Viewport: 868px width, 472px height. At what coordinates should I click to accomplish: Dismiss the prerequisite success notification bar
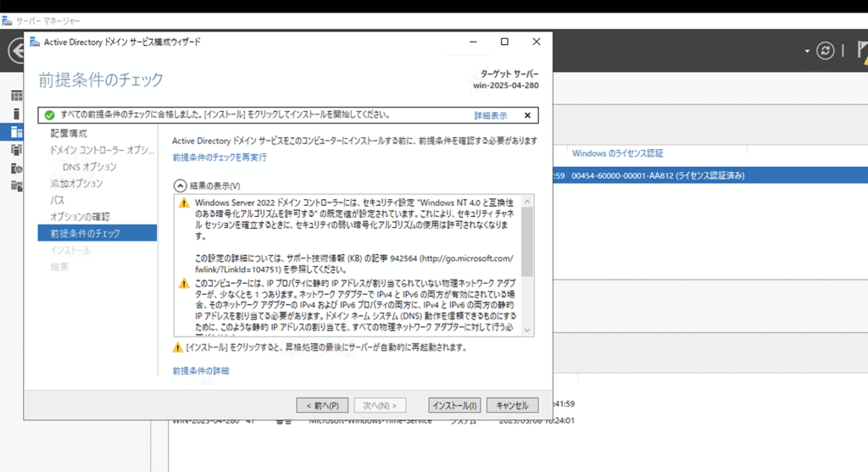(527, 115)
